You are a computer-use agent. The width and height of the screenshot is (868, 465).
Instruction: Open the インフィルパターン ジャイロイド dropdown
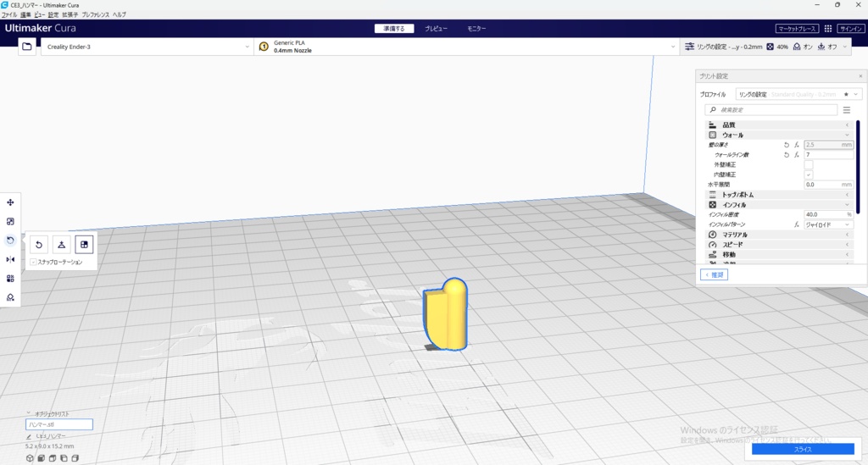tap(828, 224)
